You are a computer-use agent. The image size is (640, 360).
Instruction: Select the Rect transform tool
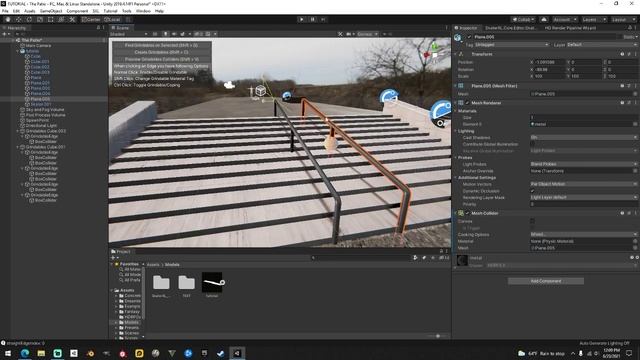[51, 19]
